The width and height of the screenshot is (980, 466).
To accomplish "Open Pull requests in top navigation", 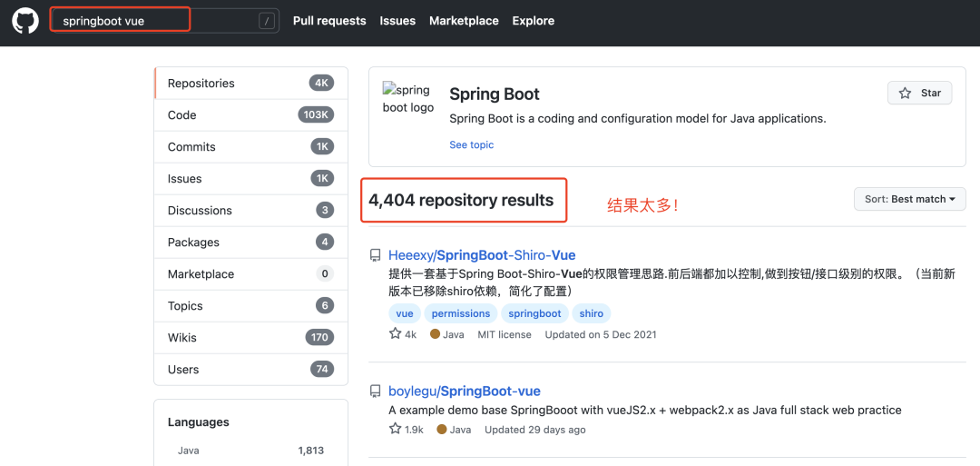I will tap(329, 21).
